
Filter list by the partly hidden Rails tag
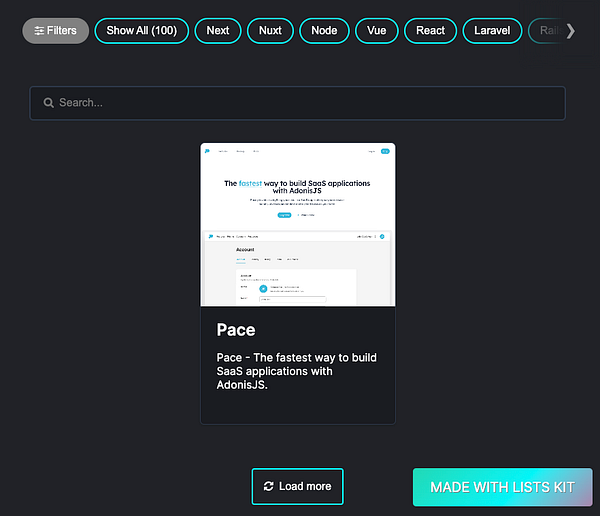[x=547, y=31]
